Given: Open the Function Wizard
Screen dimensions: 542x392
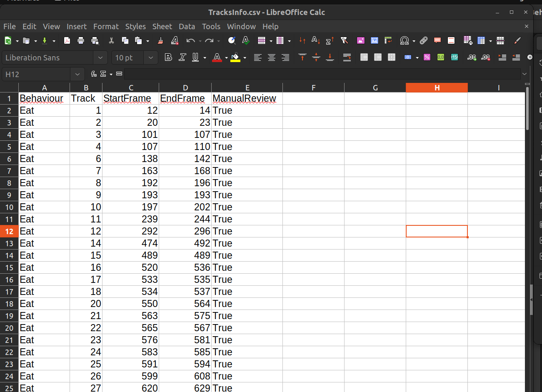Looking at the screenshot, I should (94, 74).
